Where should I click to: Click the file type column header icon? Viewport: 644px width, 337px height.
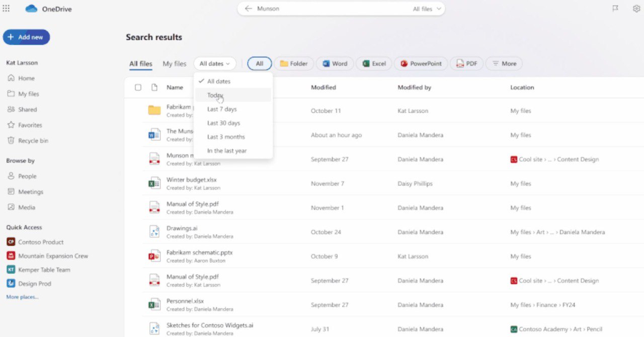coord(154,88)
